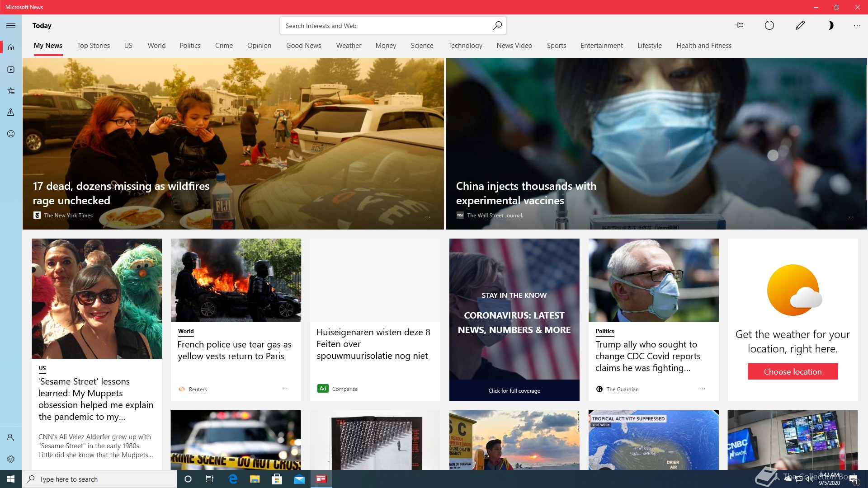Refresh the news feed
Viewport: 868px width, 488px height.
pos(769,26)
